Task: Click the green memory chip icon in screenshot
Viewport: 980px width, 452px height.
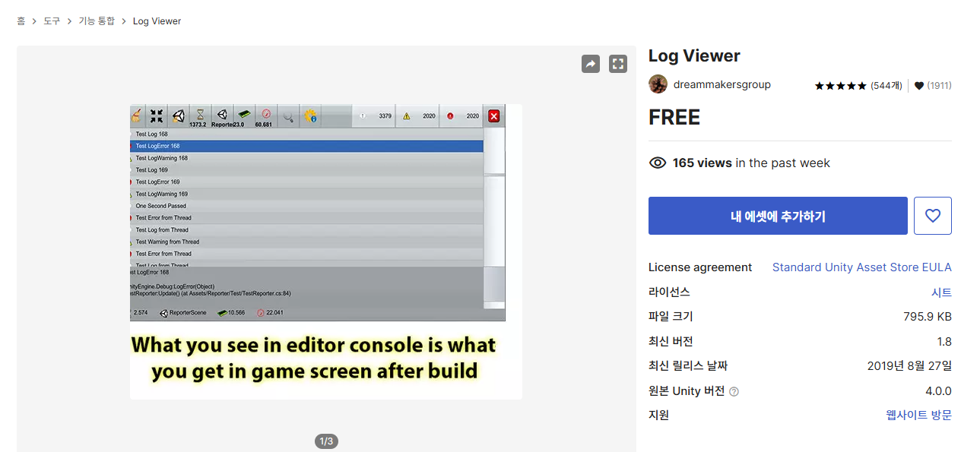Action: pos(244,114)
